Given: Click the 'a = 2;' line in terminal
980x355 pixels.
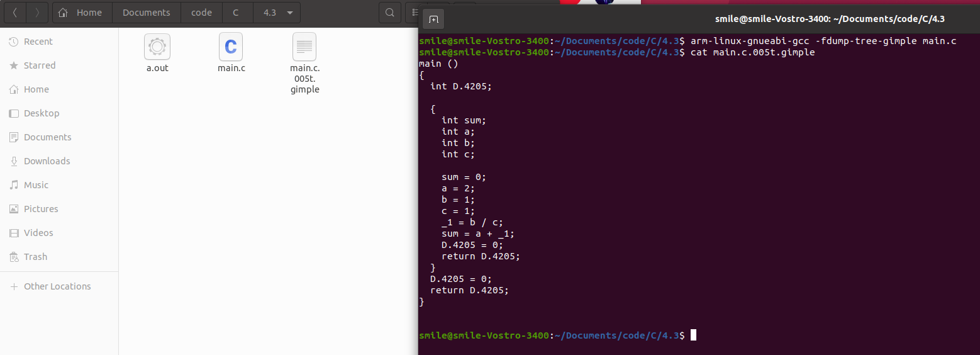Looking at the screenshot, I should pyautogui.click(x=459, y=188).
